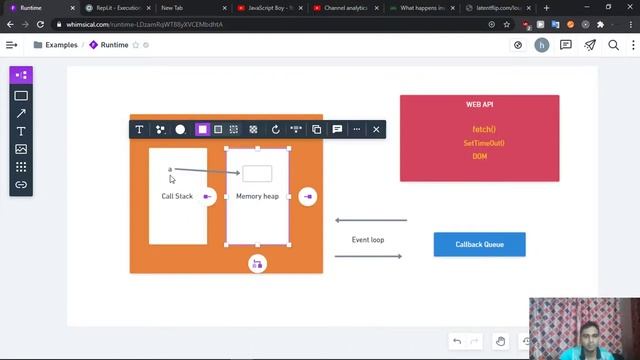
Task: Open the browser extensions puzzle icon
Action: click(x=600, y=24)
